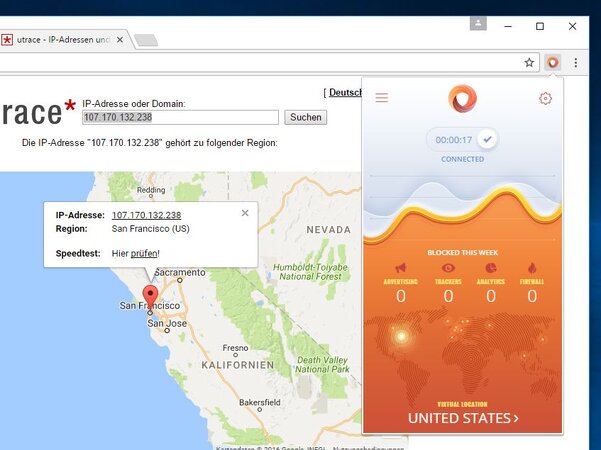Open the VPN hamburger menu
Screen dimensions: 601x450
[x=382, y=98]
